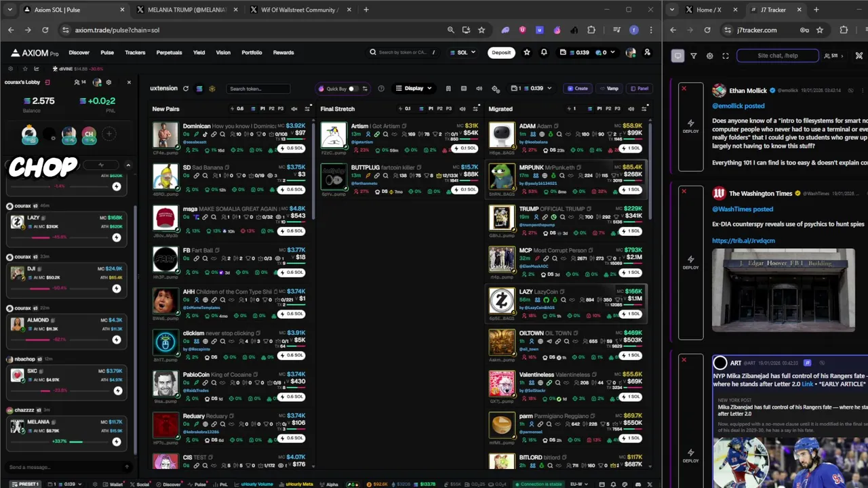
Task: Click the Site chat /help input in J7 Tracker
Action: (778, 56)
